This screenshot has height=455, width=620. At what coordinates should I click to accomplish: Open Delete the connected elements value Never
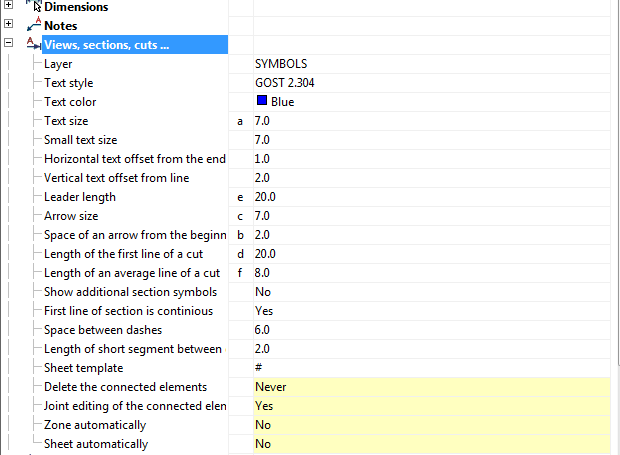[270, 387]
